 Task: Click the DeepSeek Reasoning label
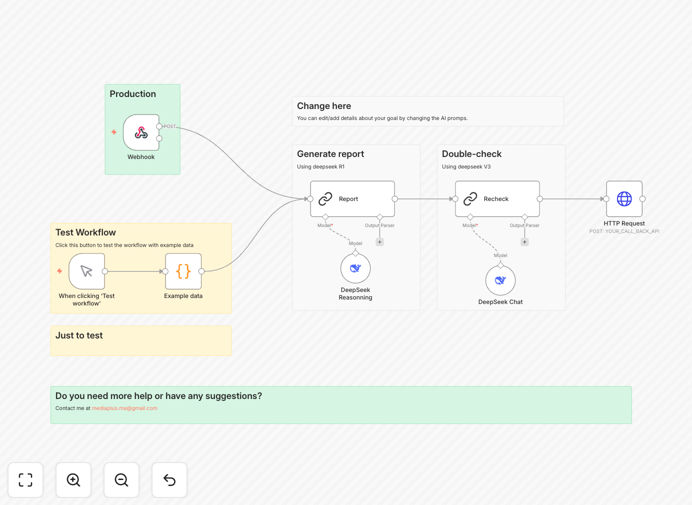[x=355, y=294]
